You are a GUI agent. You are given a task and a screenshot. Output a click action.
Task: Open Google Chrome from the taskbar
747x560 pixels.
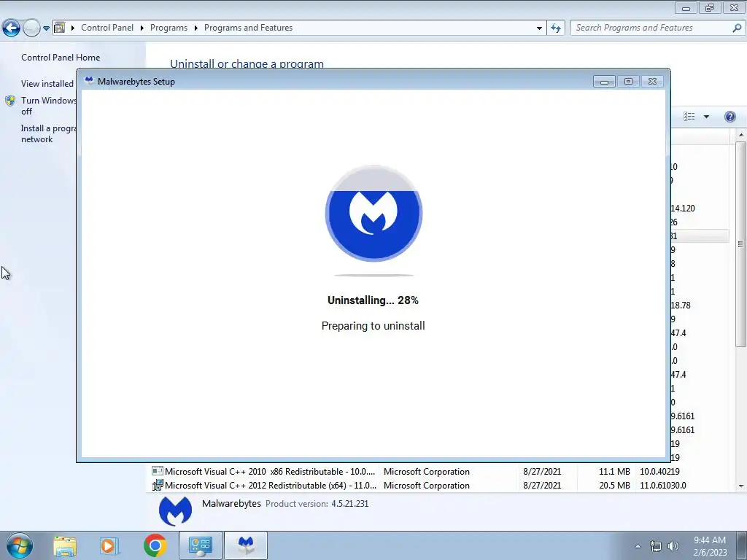point(155,545)
